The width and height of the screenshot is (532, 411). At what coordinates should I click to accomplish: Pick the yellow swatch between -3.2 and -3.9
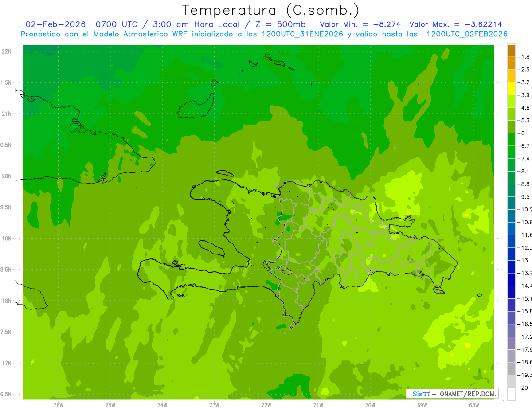click(511, 89)
